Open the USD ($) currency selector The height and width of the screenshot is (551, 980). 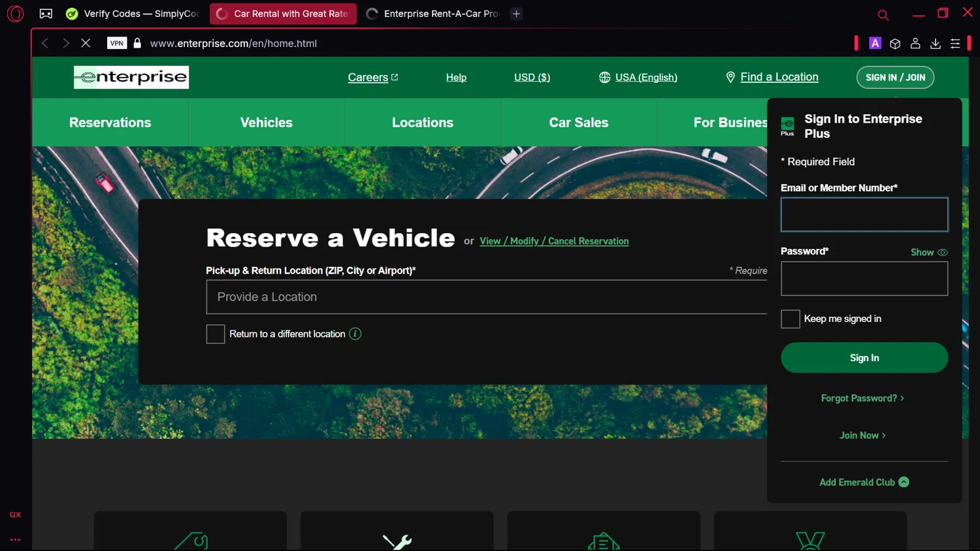click(x=532, y=77)
